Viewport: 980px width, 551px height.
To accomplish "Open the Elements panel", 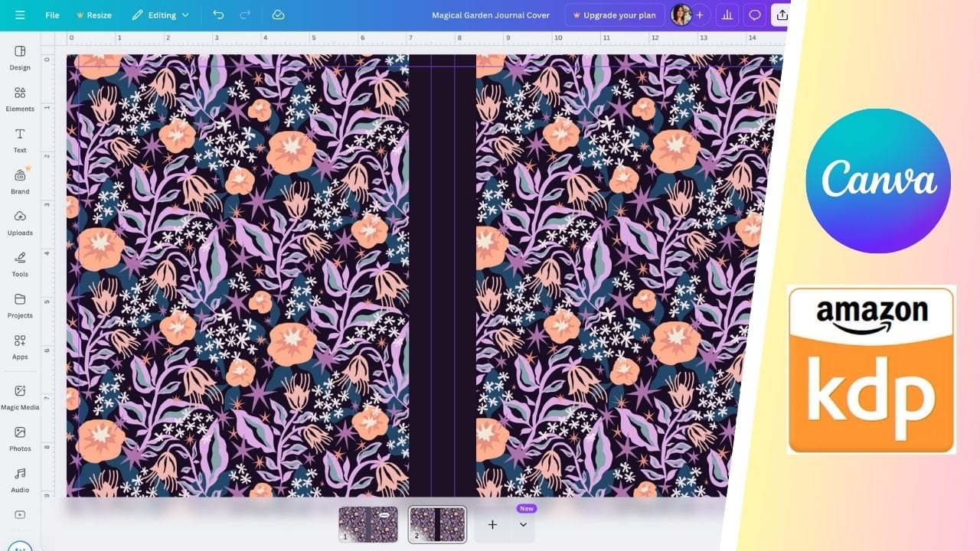I will coord(20,99).
